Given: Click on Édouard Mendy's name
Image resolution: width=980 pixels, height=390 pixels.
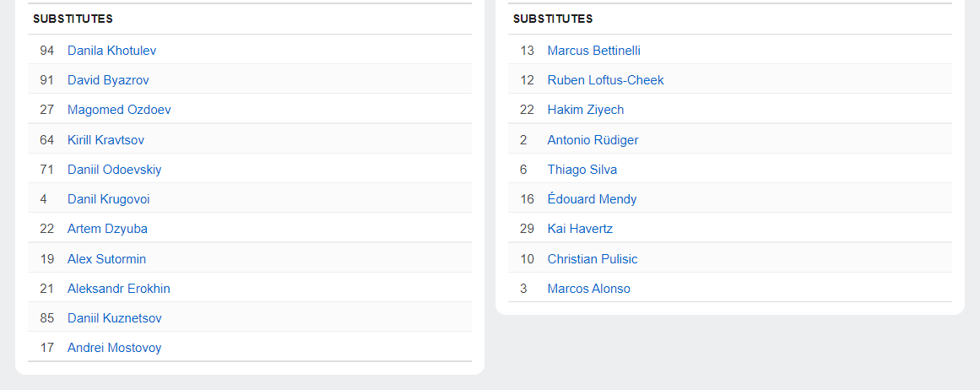Looking at the screenshot, I should tap(592, 199).
